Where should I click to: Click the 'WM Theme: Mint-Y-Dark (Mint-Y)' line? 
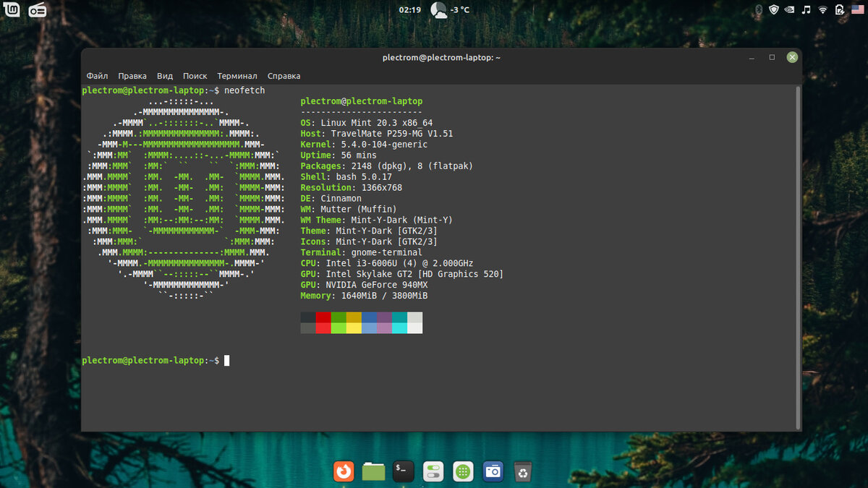tap(377, 221)
